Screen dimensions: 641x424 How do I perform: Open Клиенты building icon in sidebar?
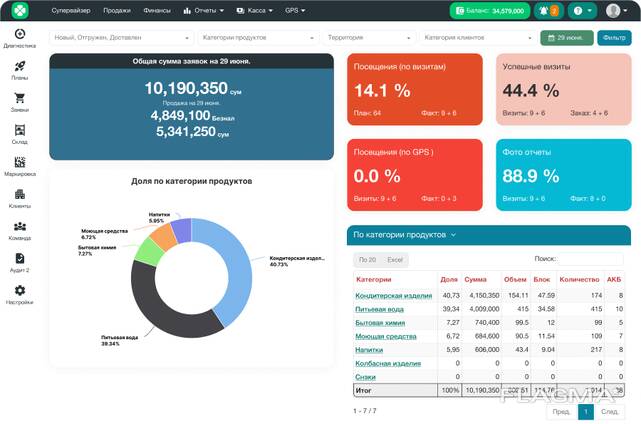(20, 194)
